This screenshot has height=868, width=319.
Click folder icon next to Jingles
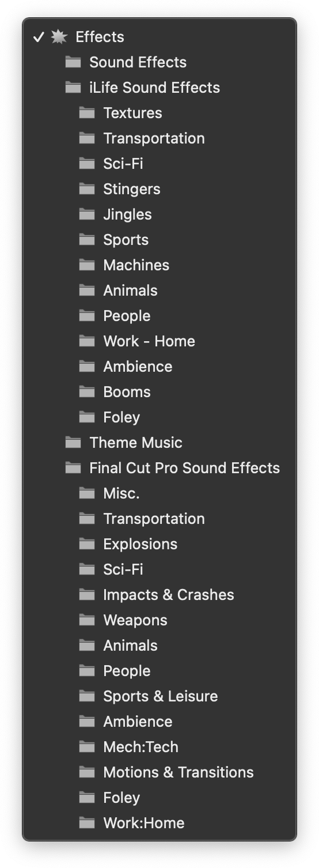[87, 214]
